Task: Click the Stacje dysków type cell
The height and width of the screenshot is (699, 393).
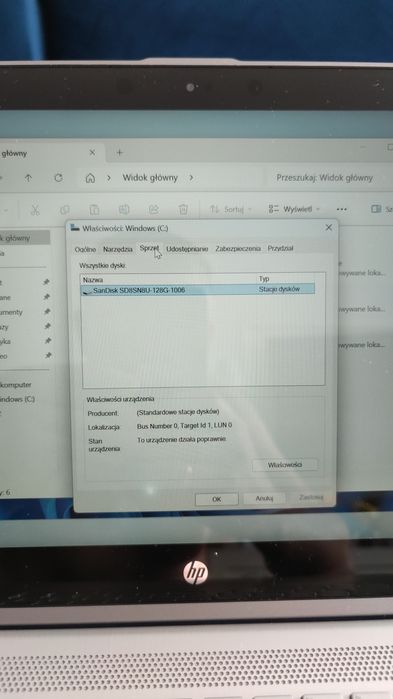Action: (x=279, y=289)
